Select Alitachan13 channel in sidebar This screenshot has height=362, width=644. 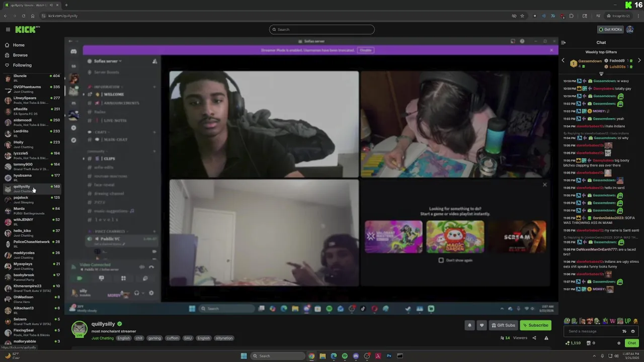pos(32,310)
